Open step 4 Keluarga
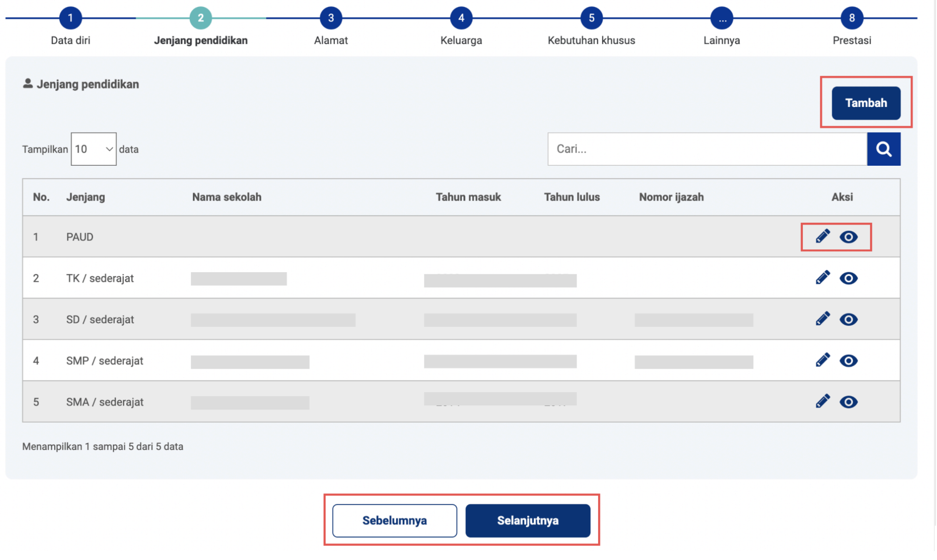Screen dimensions: 937x560 [461, 18]
